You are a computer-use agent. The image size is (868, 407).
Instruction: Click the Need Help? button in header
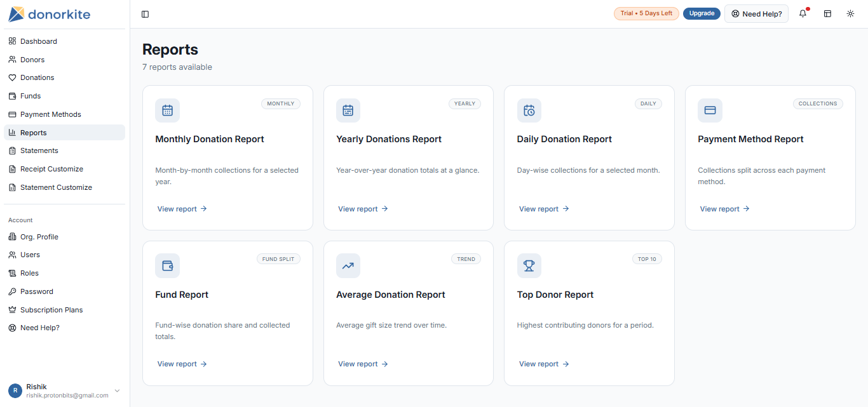coord(756,13)
